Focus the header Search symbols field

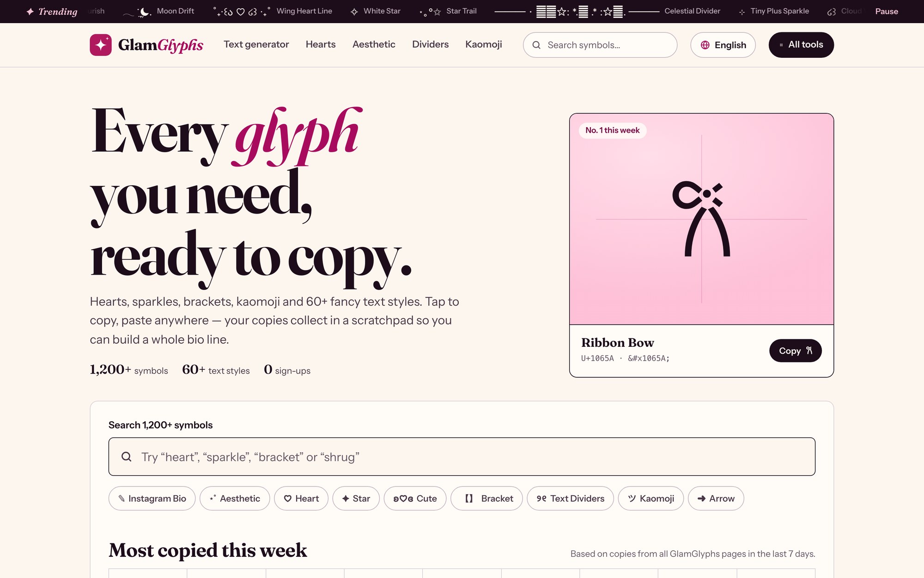[x=600, y=45]
